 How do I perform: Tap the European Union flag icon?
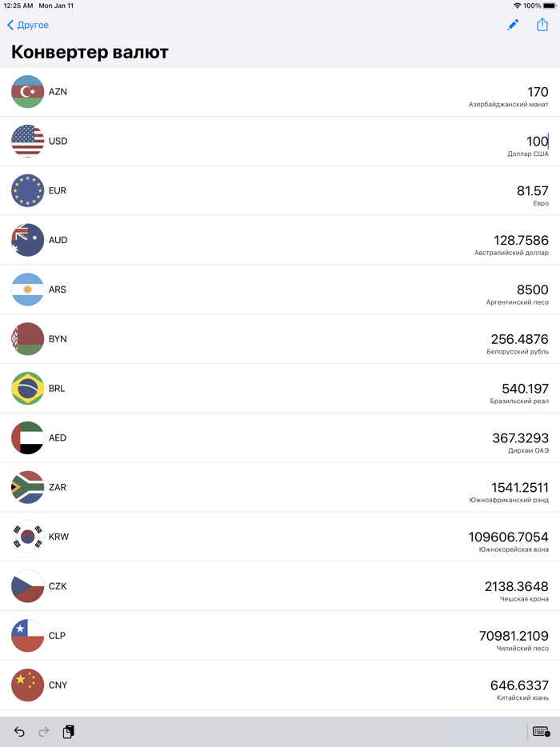[x=28, y=191]
